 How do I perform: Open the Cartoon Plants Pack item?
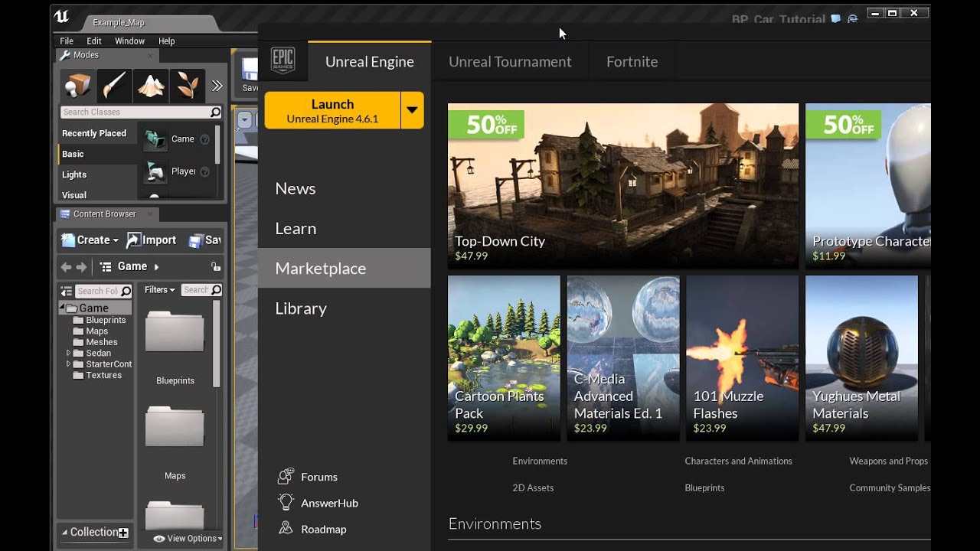pyautogui.click(x=504, y=358)
